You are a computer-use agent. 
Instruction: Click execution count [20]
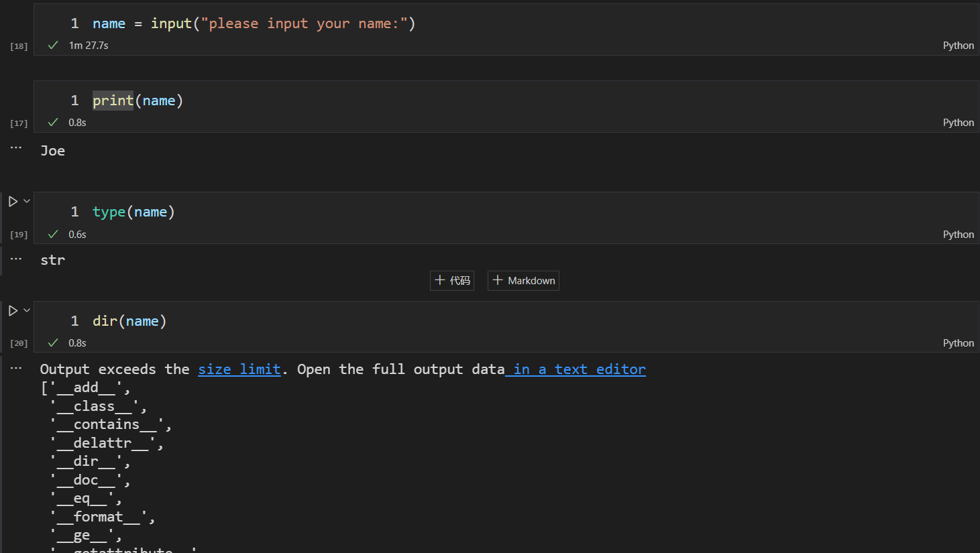click(19, 343)
